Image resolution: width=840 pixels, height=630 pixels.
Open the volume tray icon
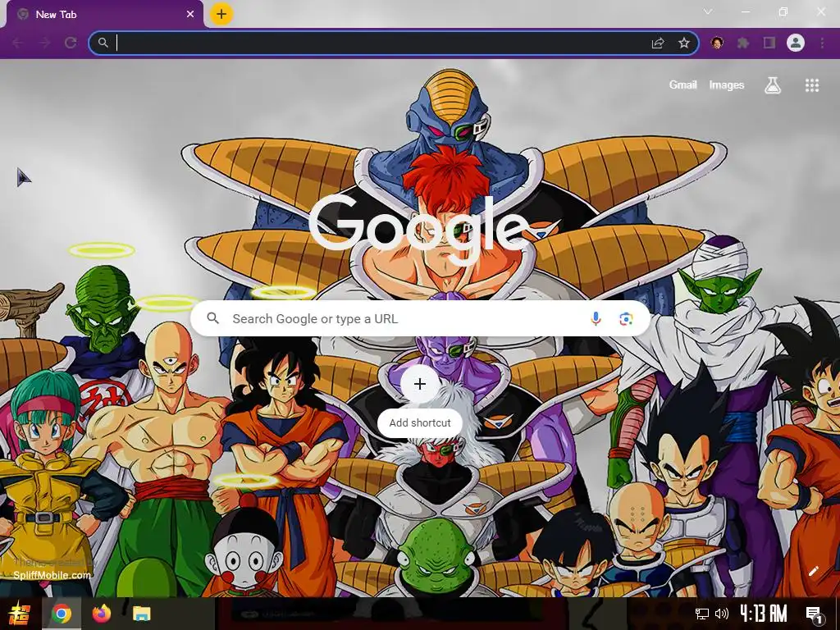pyautogui.click(x=722, y=614)
